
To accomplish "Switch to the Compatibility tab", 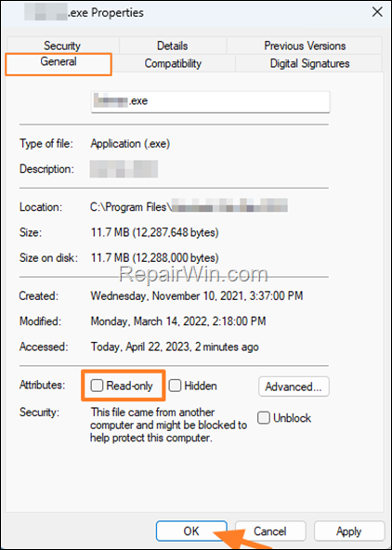I will click(x=173, y=63).
